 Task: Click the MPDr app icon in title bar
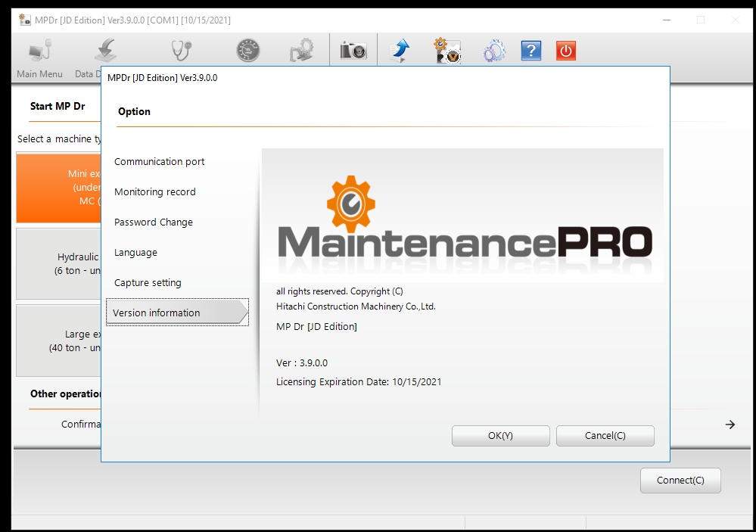tap(24, 20)
